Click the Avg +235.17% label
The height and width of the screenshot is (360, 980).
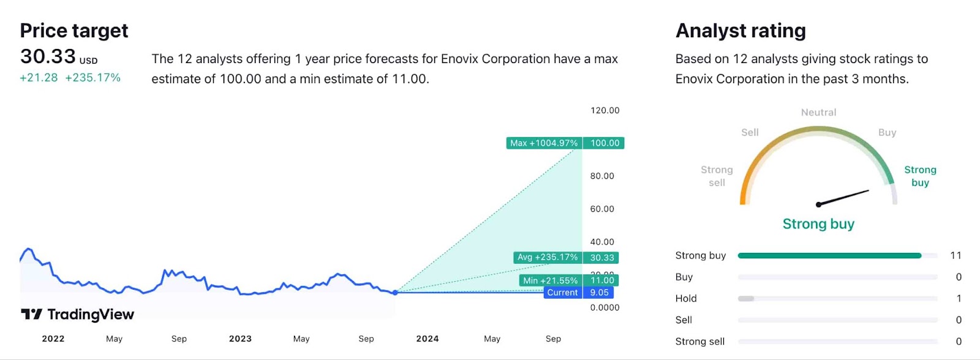click(x=547, y=258)
